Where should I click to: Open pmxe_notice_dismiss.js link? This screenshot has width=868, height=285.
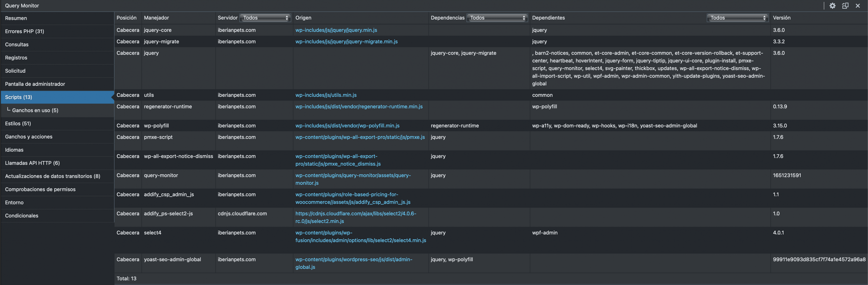[338, 160]
